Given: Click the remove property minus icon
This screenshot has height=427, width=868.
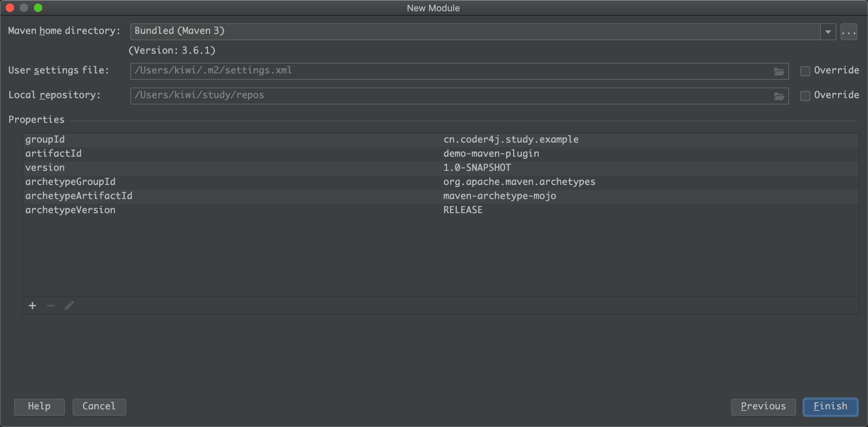Looking at the screenshot, I should tap(51, 306).
